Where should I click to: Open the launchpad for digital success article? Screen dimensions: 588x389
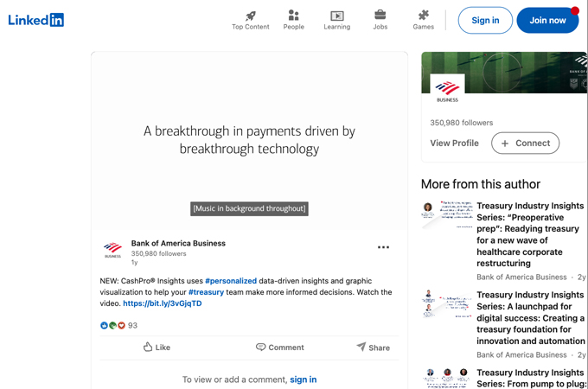point(530,318)
